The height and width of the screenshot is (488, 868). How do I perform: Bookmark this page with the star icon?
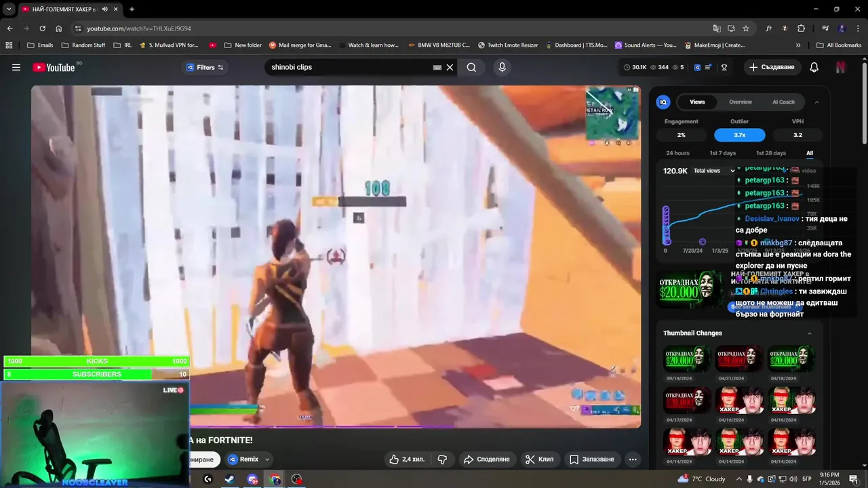(746, 28)
